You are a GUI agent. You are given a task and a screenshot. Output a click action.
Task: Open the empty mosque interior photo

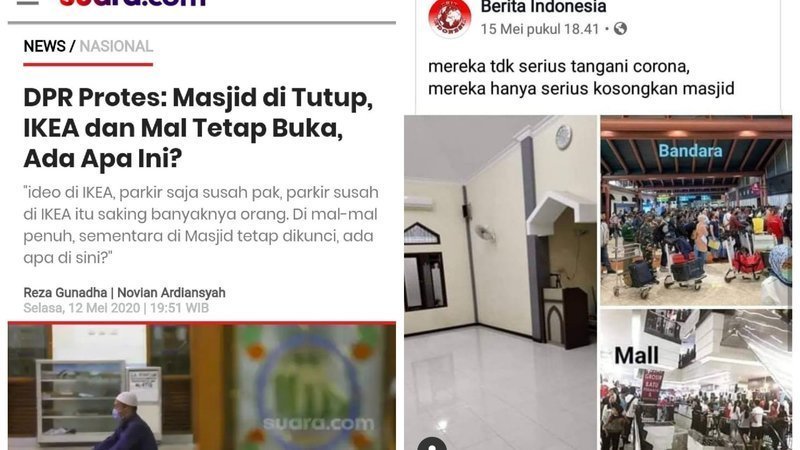point(501,282)
